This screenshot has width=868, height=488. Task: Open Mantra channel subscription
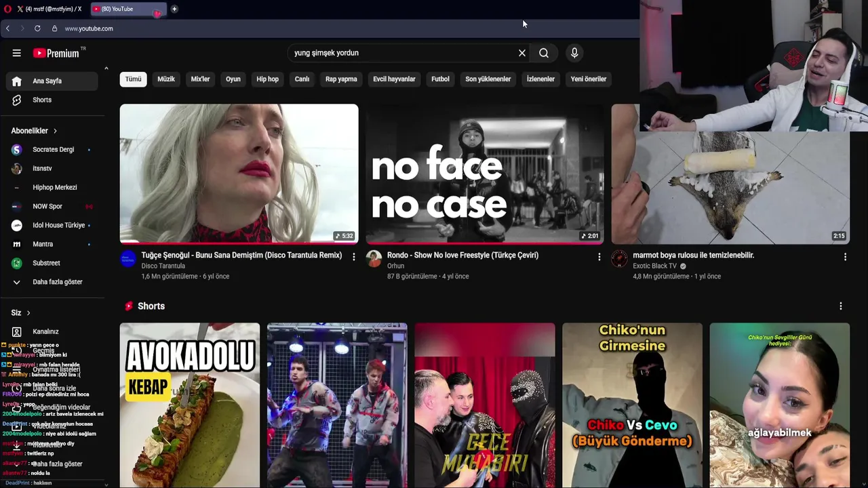(52, 244)
